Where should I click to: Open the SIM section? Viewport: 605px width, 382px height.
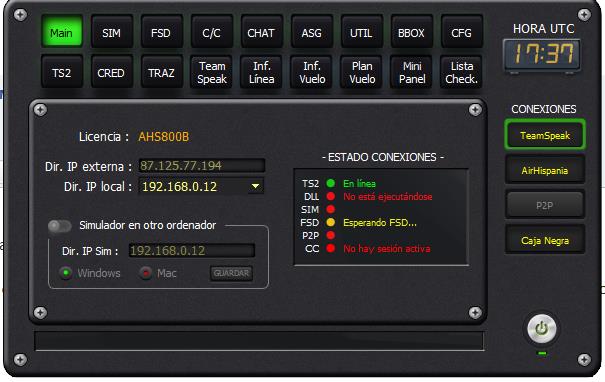pos(112,32)
